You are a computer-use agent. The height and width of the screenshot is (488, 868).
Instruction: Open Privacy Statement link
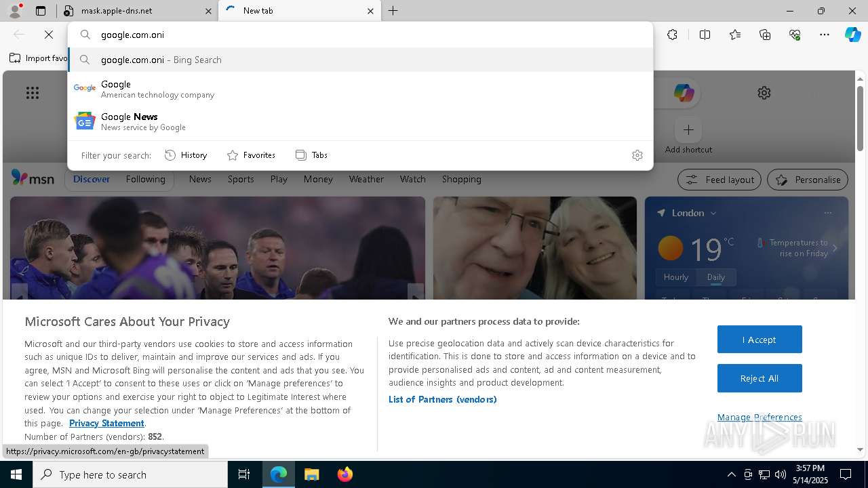point(106,423)
